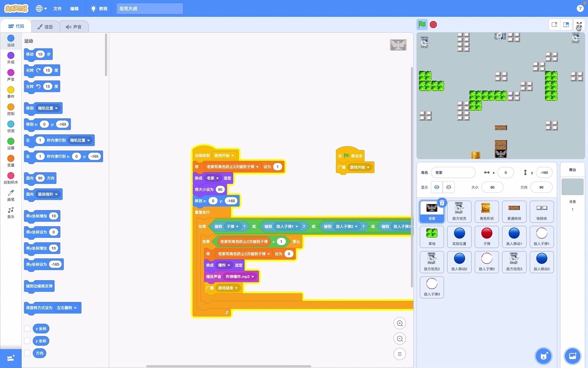Click the project title field 坦克大战
588x368 pixels.
click(150, 9)
